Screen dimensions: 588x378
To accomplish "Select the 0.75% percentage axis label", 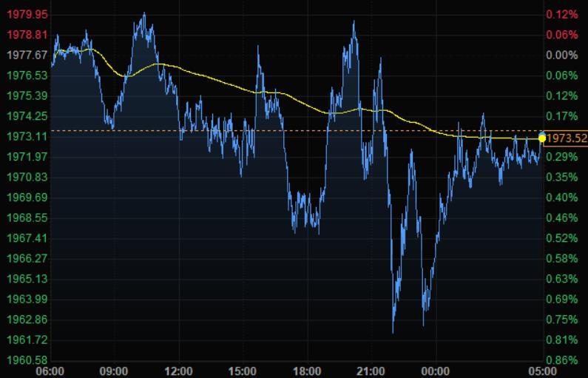I will [x=561, y=320].
